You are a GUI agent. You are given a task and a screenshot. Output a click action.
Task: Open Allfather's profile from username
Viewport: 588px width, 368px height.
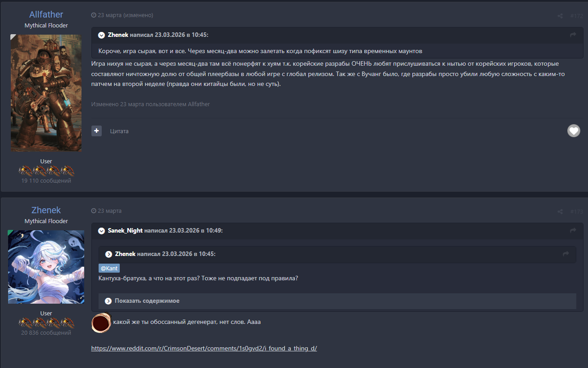46,14
